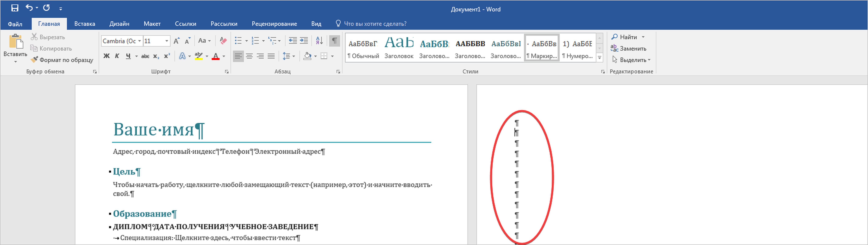The height and width of the screenshot is (245, 868).
Task: Click the Sort A-Z icon
Action: click(319, 41)
